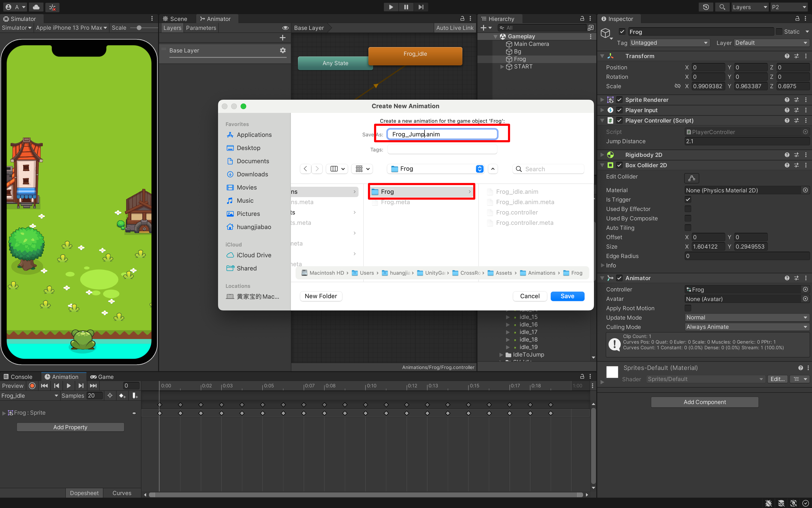The height and width of the screenshot is (508, 812).
Task: Click the Pause button in the top toolbar
Action: (406, 7)
